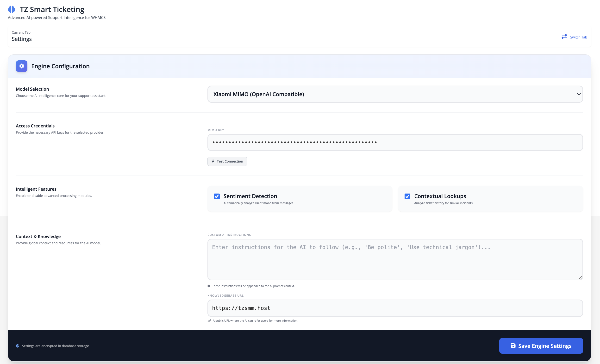The image size is (600, 364).
Task: Click the chevron on the Xiaomi MIMO selector
Action: tap(578, 94)
